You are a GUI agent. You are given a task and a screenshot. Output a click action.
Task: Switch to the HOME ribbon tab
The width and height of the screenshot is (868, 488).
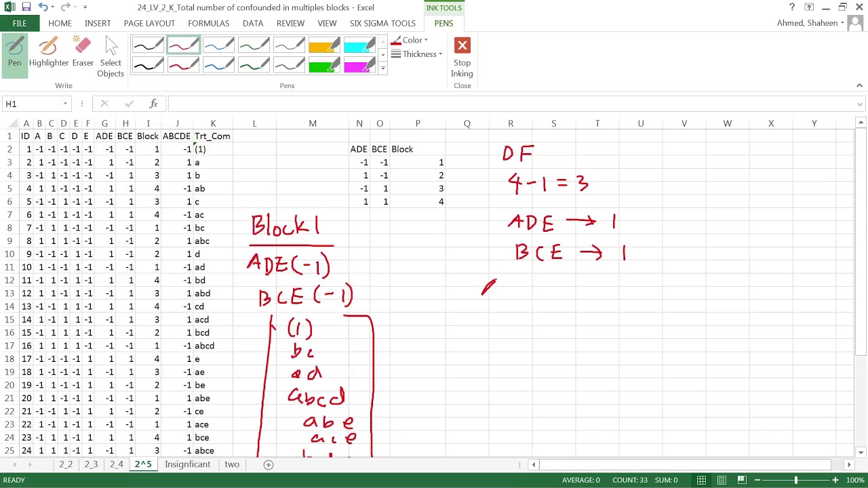click(x=60, y=23)
